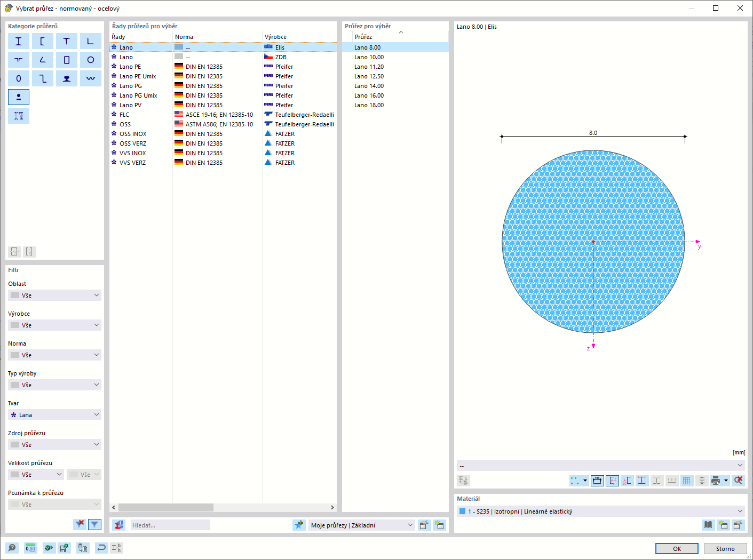Select the I-section category icon
Screen dimensions: 753x560
(x=19, y=41)
